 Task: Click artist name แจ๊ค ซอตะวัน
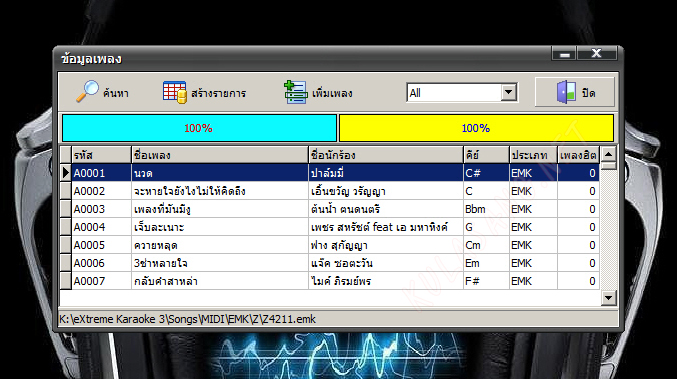[342, 263]
